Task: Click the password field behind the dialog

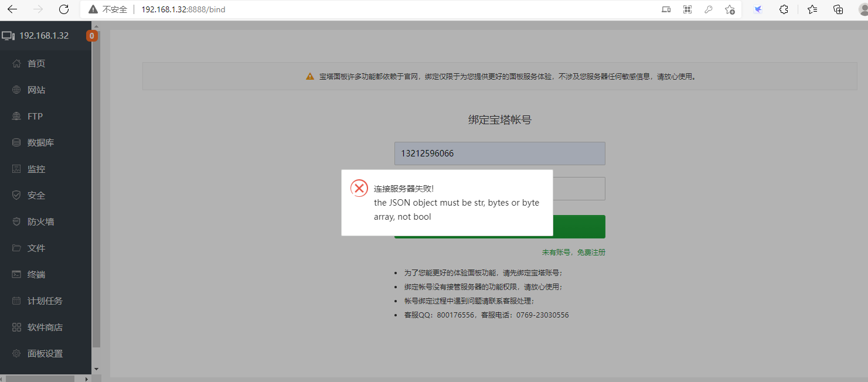Action: [x=578, y=189]
